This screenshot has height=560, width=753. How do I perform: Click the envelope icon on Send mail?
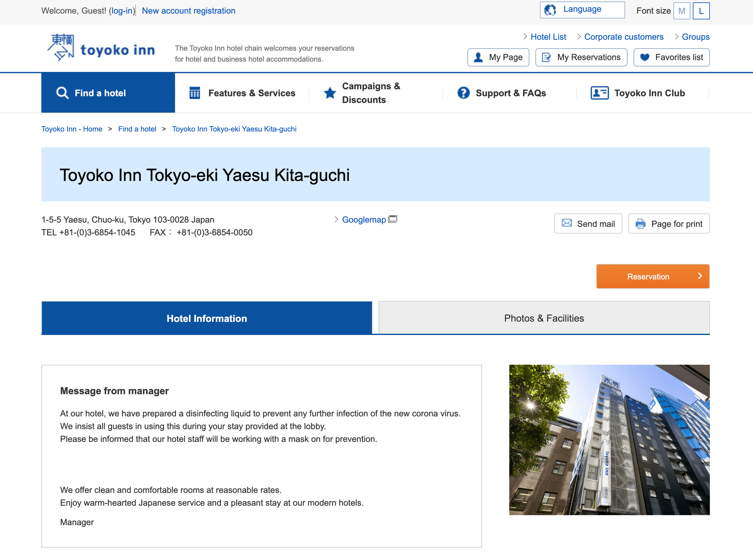click(x=567, y=223)
